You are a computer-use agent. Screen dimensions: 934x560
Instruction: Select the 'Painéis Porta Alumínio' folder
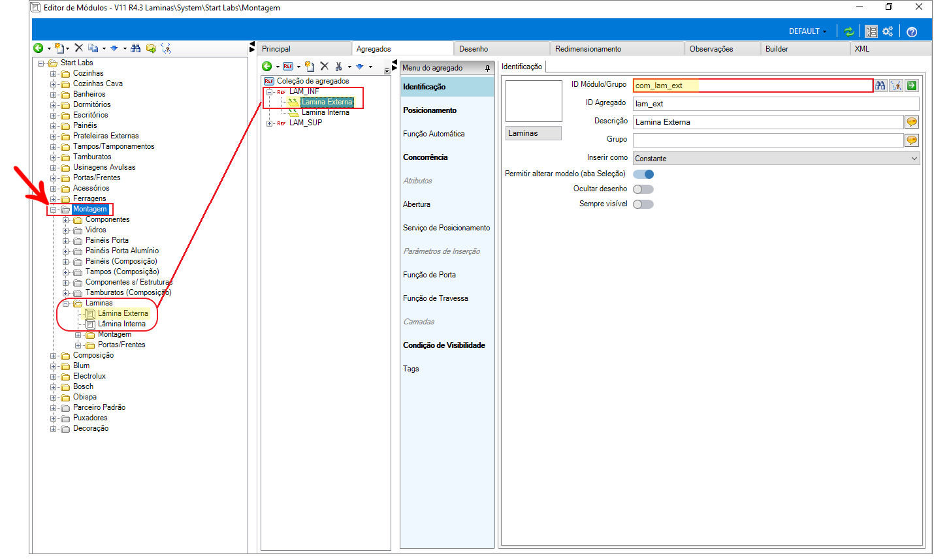point(122,251)
